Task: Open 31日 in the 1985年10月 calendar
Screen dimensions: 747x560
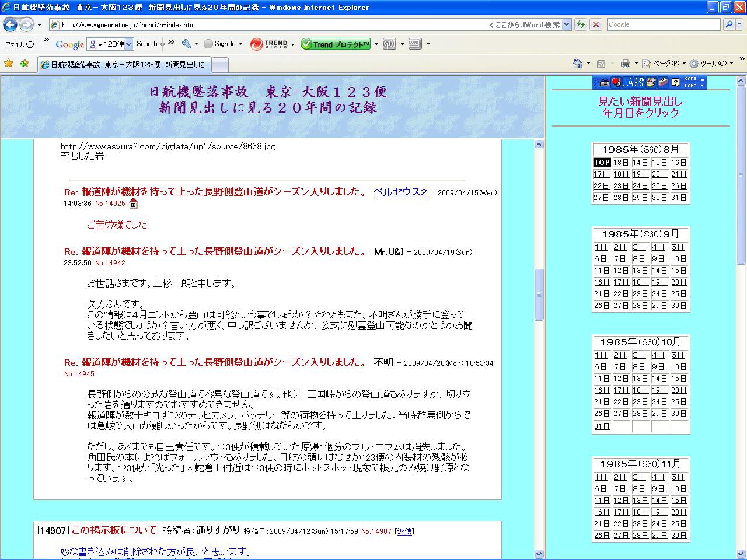Action: 602,426
